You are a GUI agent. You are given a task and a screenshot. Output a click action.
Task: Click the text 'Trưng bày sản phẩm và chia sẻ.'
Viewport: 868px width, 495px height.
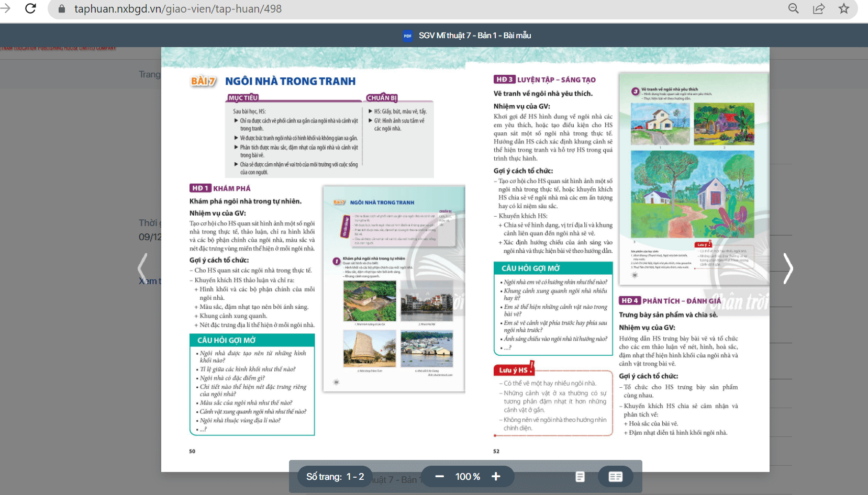click(669, 315)
